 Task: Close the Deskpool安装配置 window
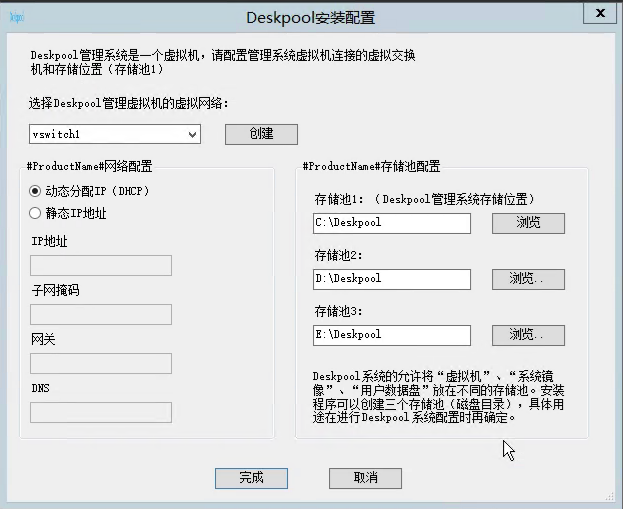point(600,13)
